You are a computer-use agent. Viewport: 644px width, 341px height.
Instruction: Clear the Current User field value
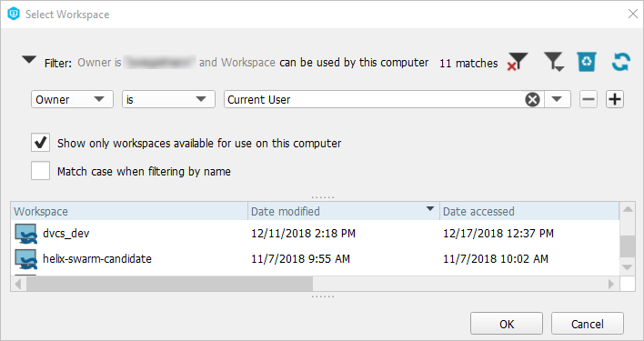coord(532,99)
